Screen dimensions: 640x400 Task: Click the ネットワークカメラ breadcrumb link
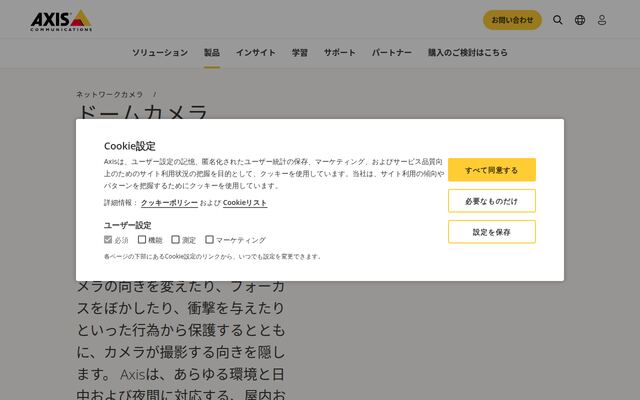pos(109,94)
